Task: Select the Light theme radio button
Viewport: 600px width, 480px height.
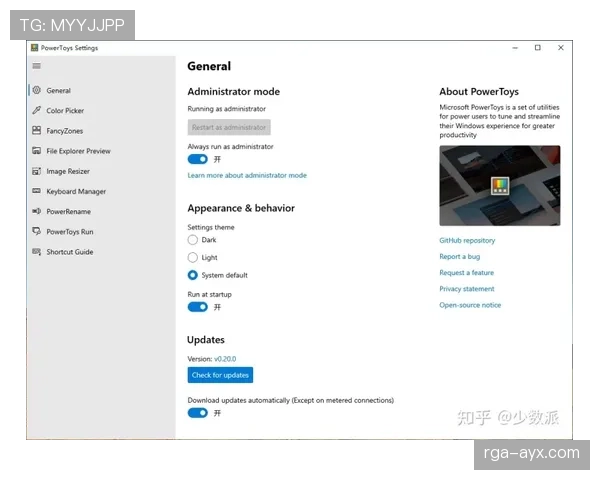Action: click(x=192, y=257)
